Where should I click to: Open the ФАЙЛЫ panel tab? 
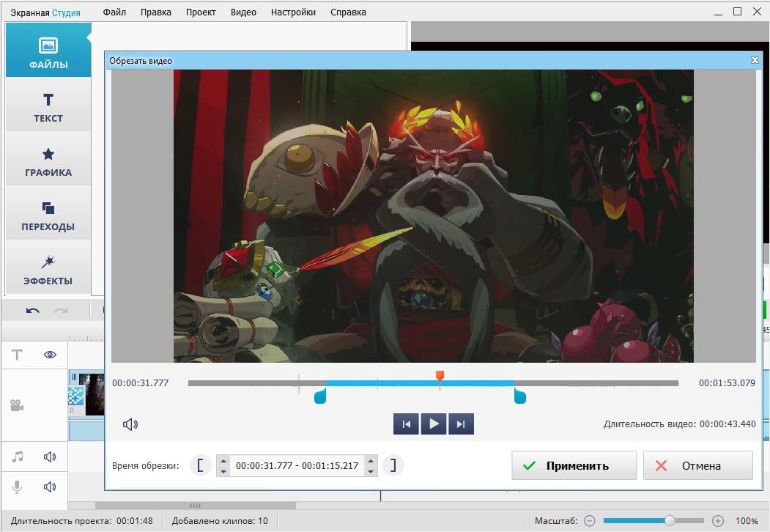point(48,53)
